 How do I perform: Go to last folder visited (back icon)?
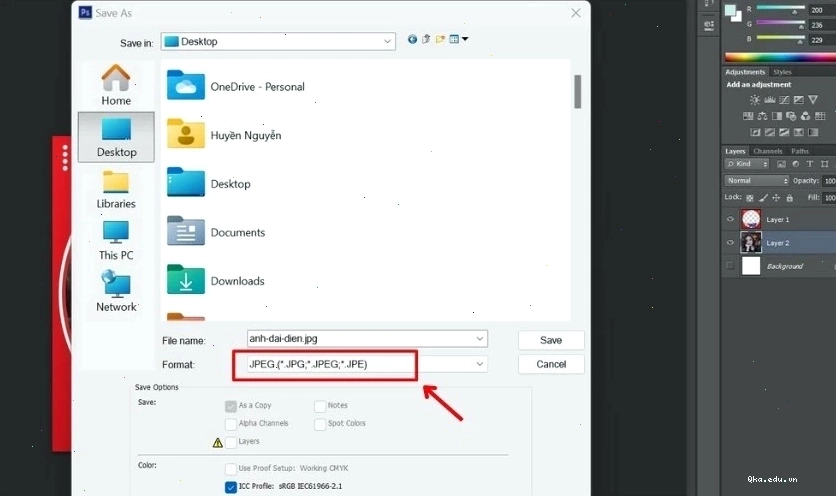pos(412,39)
